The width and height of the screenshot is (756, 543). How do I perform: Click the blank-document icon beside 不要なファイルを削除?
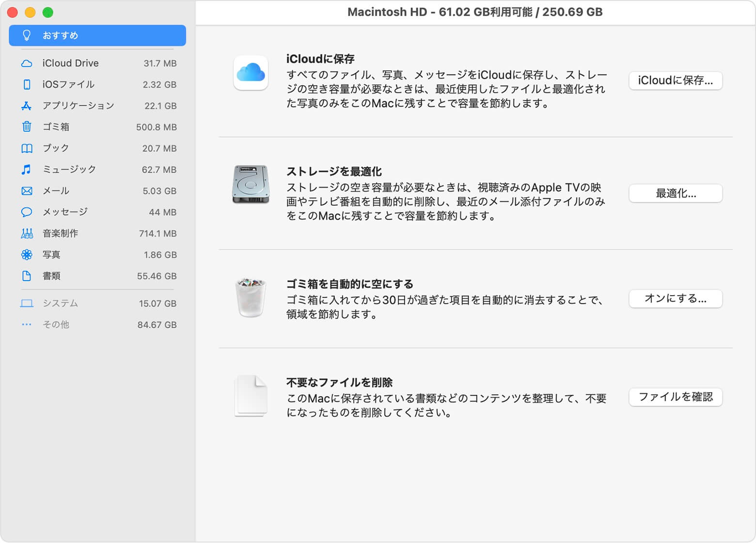click(251, 396)
